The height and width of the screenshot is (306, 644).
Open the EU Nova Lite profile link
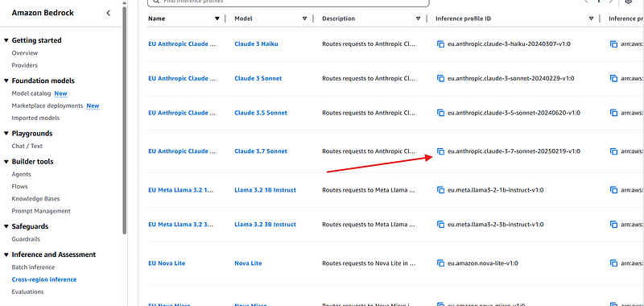coord(167,263)
